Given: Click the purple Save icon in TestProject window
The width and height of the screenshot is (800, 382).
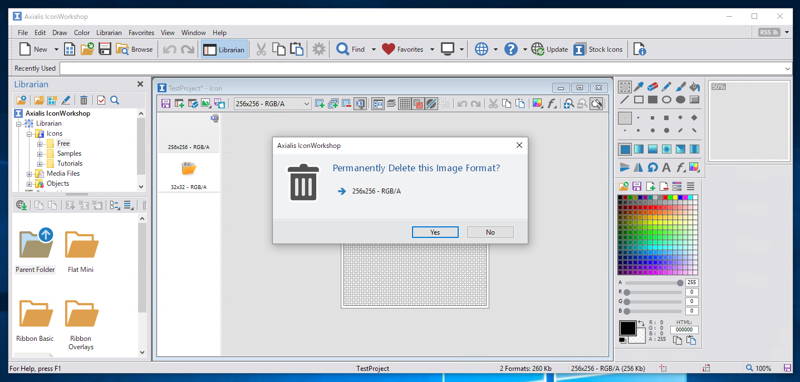Looking at the screenshot, I should 166,104.
